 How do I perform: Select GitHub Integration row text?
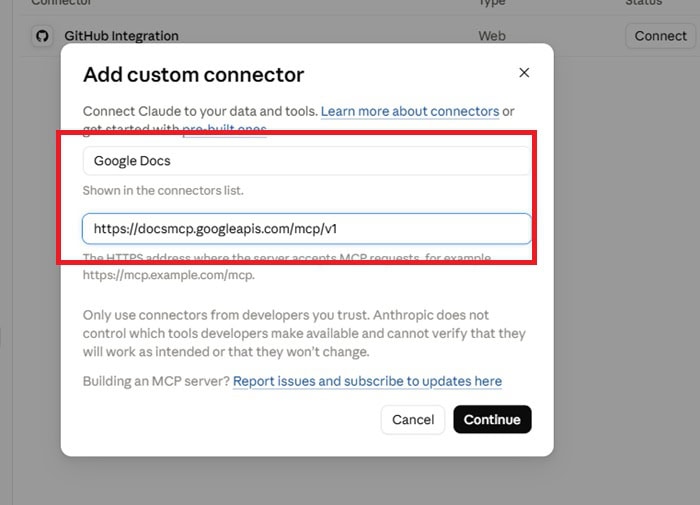(121, 36)
